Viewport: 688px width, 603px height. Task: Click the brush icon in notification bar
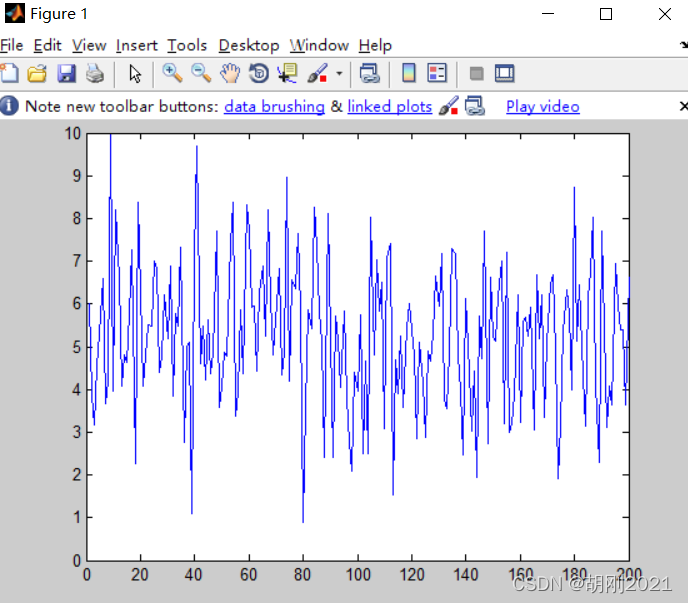click(x=449, y=106)
